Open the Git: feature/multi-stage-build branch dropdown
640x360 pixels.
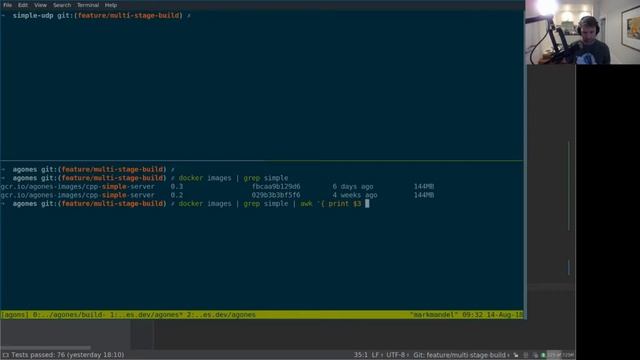(461, 355)
